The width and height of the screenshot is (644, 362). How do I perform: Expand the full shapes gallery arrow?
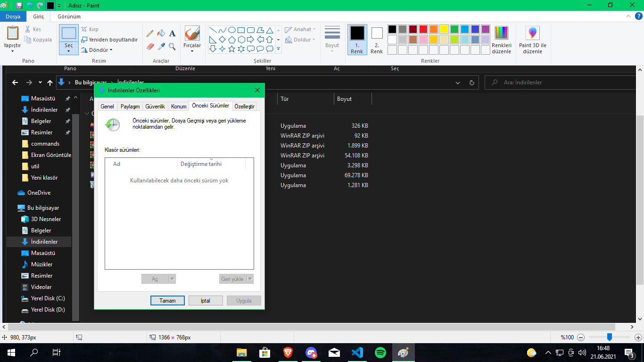pos(279,49)
